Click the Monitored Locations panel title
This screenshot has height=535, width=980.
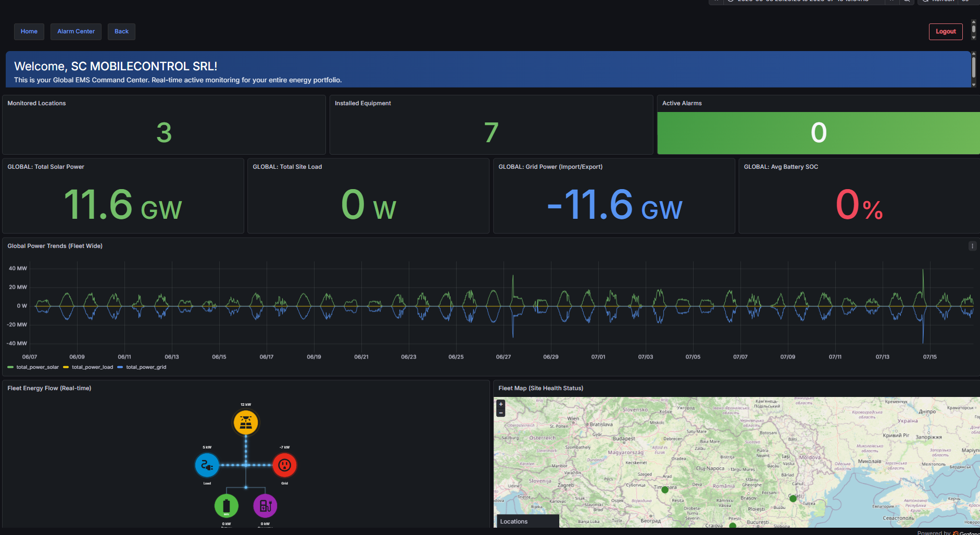pos(36,103)
